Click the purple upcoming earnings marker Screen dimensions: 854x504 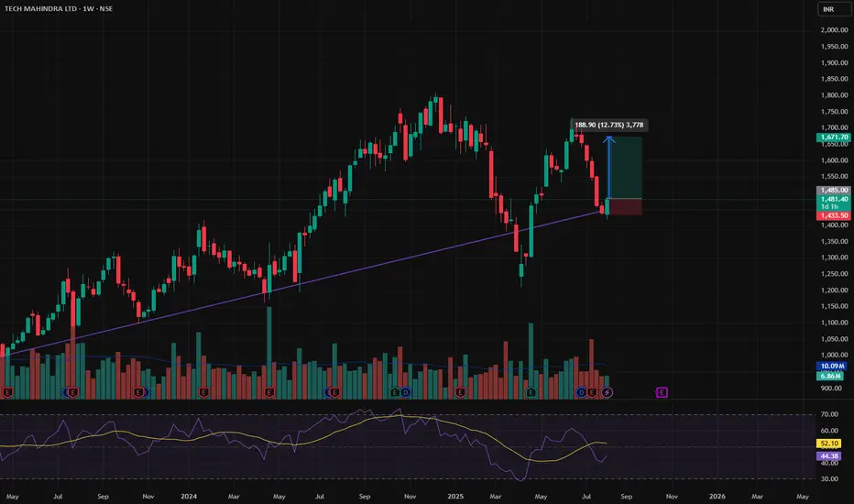[x=662, y=392]
